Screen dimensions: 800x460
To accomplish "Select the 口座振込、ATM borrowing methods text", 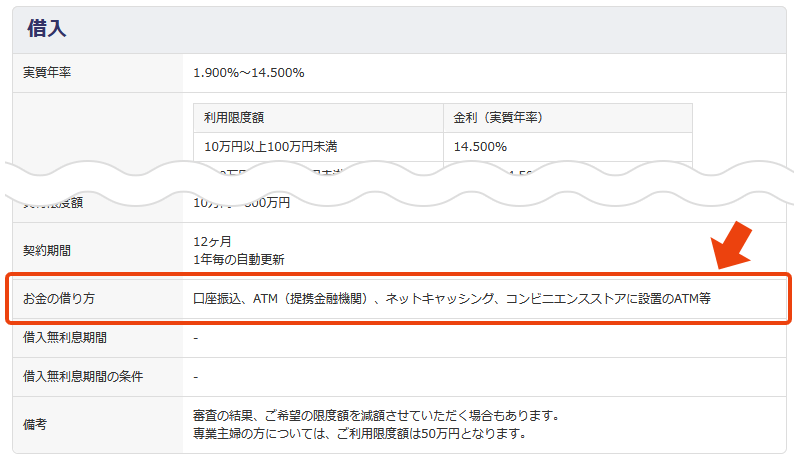I will (452, 298).
